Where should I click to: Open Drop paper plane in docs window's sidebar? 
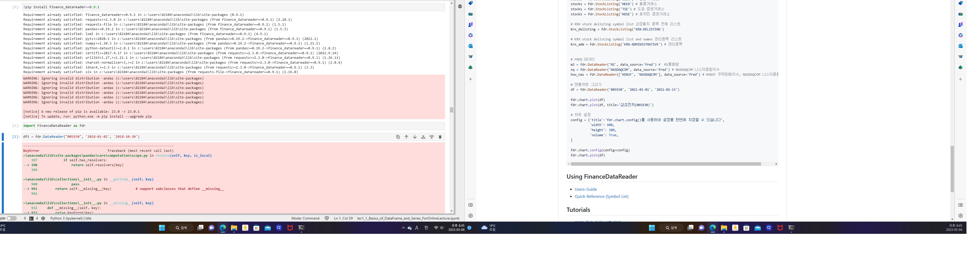click(961, 56)
